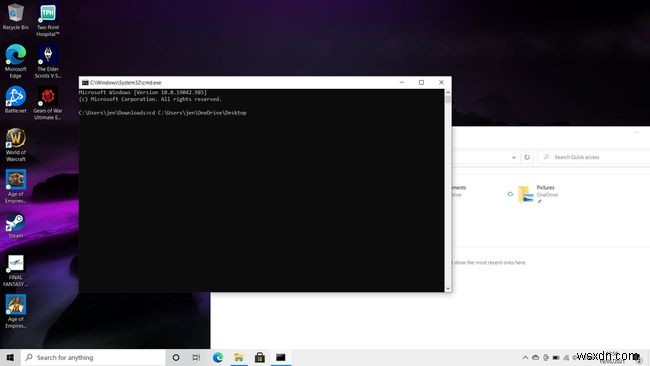The width and height of the screenshot is (650, 366).
Task: Click Command Prompt scroll up arrow
Action: point(448,92)
